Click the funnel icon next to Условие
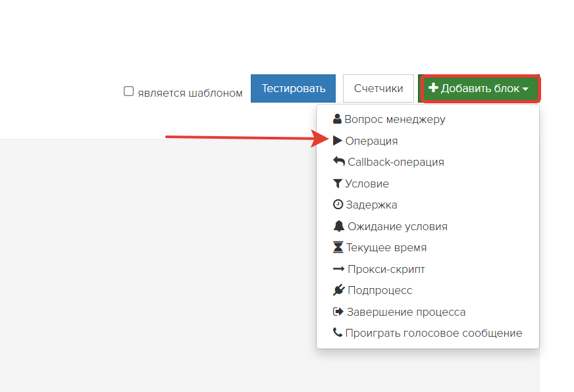Image resolution: width=574 pixels, height=392 pixels. click(x=337, y=184)
